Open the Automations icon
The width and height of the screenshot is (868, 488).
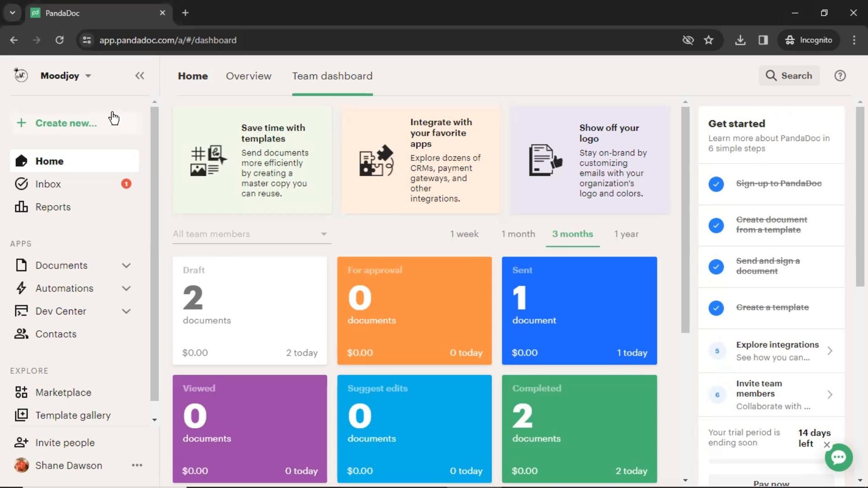(21, 288)
